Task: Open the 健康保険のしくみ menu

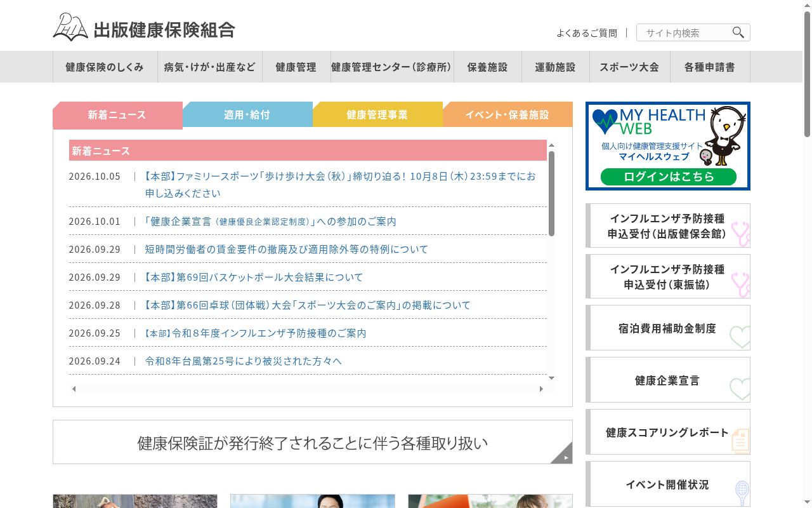Action: pos(105,67)
